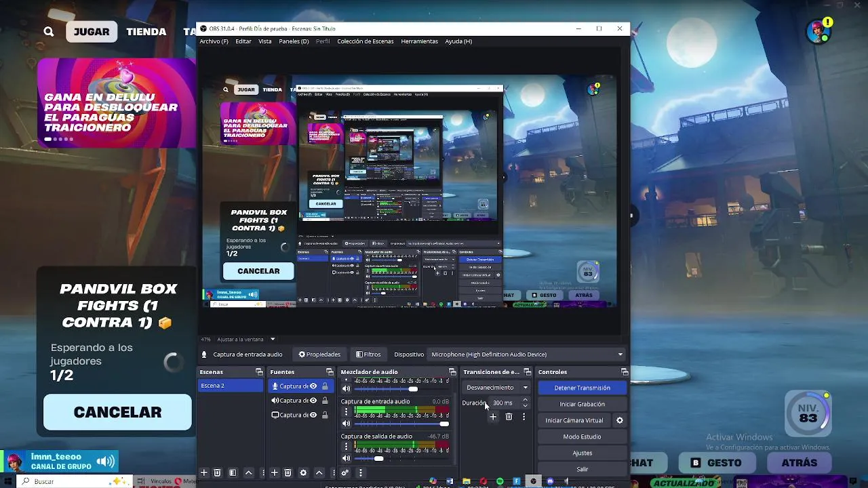The height and width of the screenshot is (488, 868).
Task: Open Discord from the taskbar
Action: (x=550, y=481)
